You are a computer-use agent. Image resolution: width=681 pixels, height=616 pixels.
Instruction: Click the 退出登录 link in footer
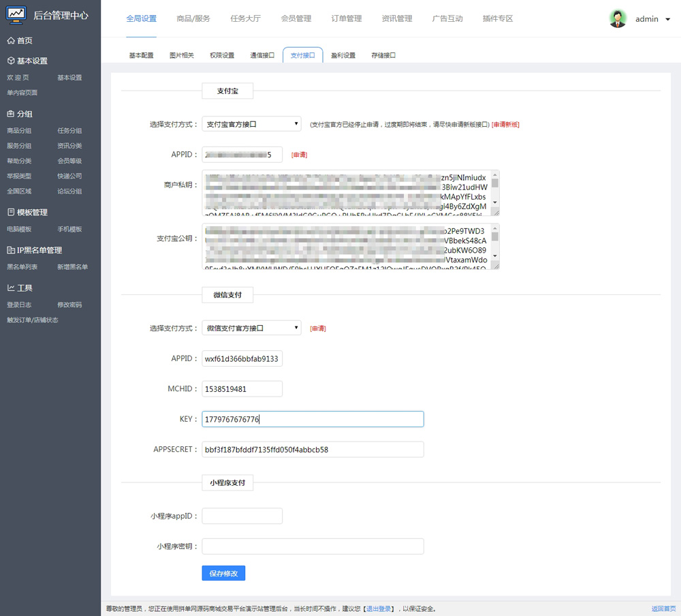coord(379,609)
